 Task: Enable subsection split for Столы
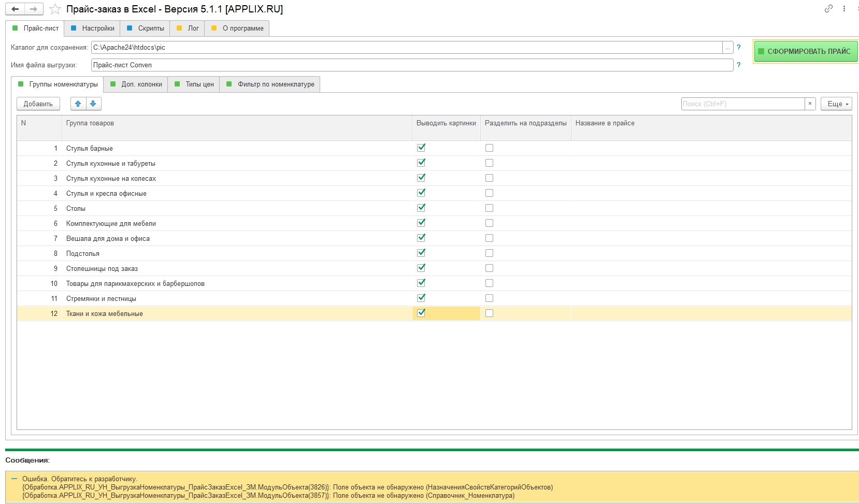pos(489,208)
